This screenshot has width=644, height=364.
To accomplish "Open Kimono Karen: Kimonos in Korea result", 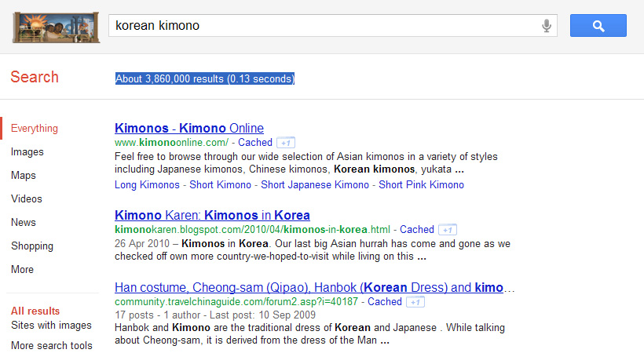I will pyautogui.click(x=212, y=215).
